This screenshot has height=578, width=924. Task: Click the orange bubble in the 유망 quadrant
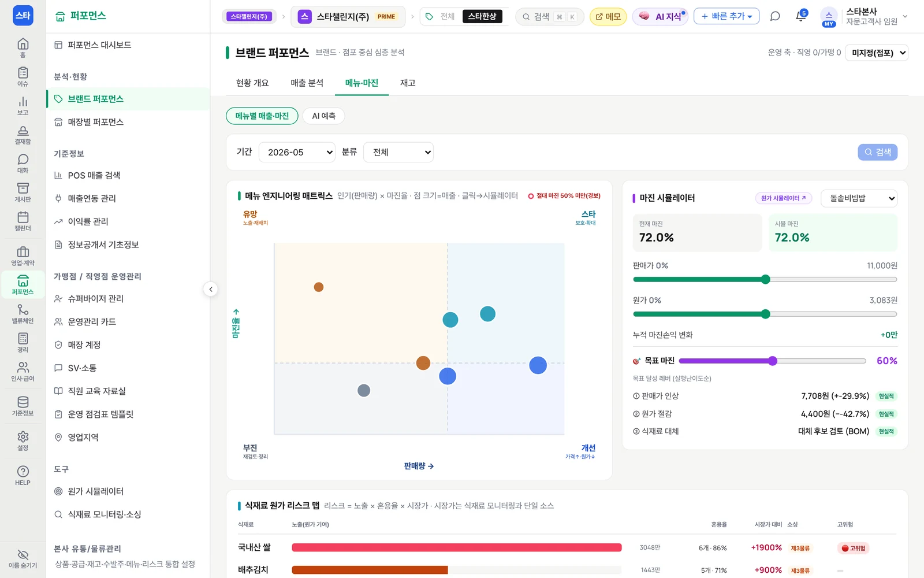pos(319,287)
